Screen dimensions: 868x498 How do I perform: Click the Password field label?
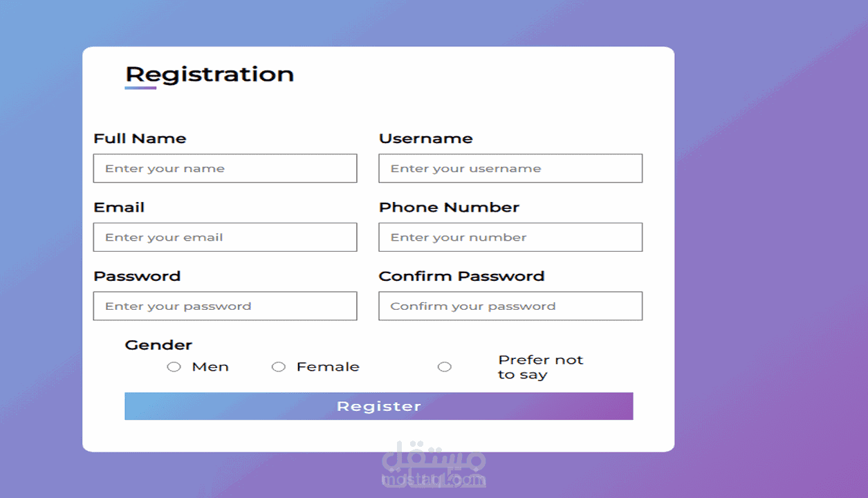click(x=137, y=276)
